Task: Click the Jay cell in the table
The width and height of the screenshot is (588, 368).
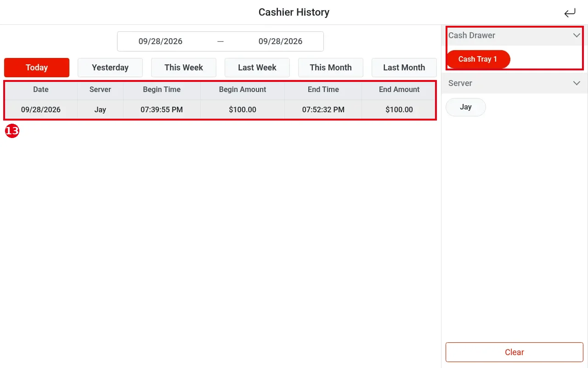Action: [x=100, y=110]
